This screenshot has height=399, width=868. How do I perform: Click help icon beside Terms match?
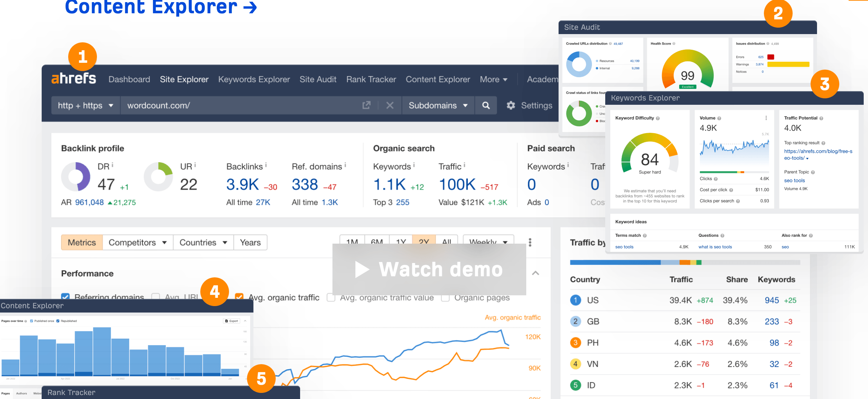[645, 236]
